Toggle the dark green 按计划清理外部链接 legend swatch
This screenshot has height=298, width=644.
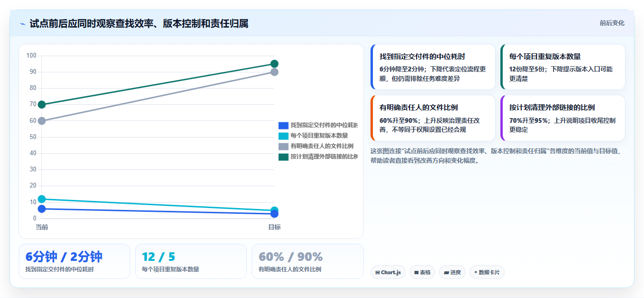(x=283, y=157)
